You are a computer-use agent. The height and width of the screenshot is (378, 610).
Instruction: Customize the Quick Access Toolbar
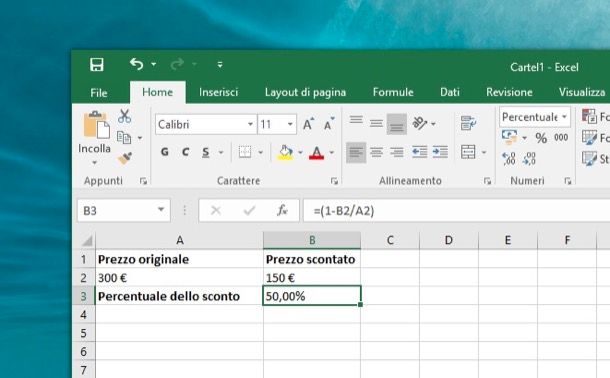(220, 65)
